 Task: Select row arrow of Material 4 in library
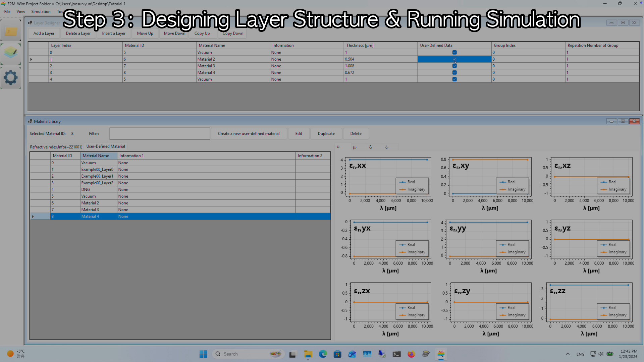33,217
